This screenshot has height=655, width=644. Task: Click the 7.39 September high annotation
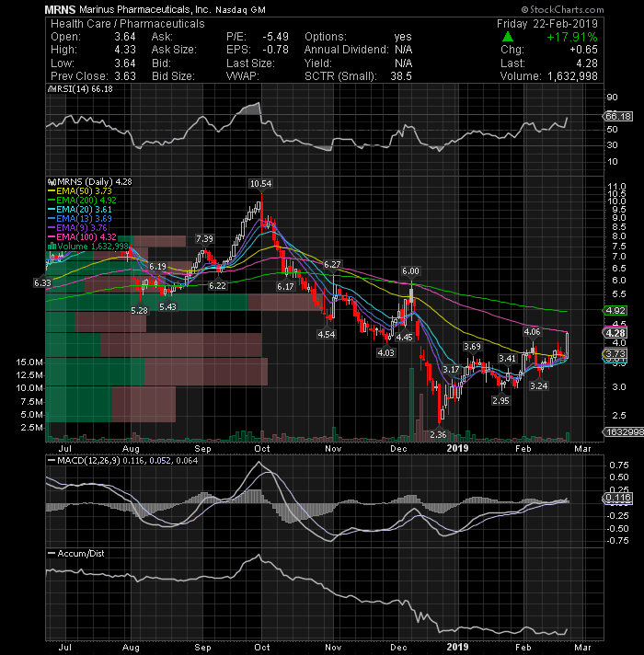point(204,239)
